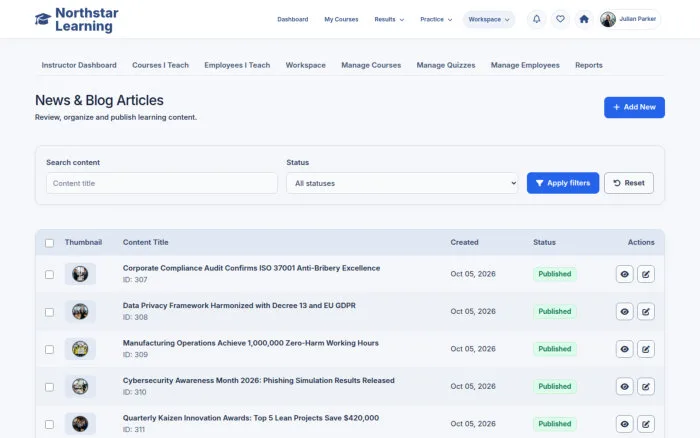Switch to Manage Courses tab

[371, 65]
